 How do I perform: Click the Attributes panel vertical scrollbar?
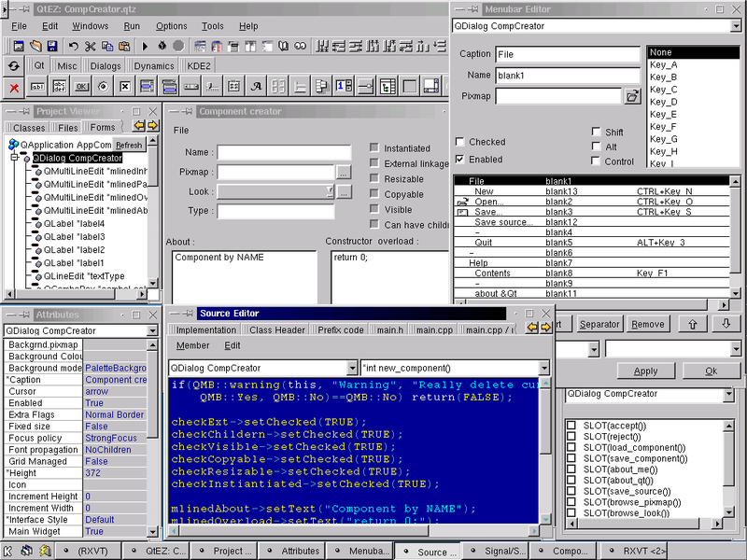[152, 438]
